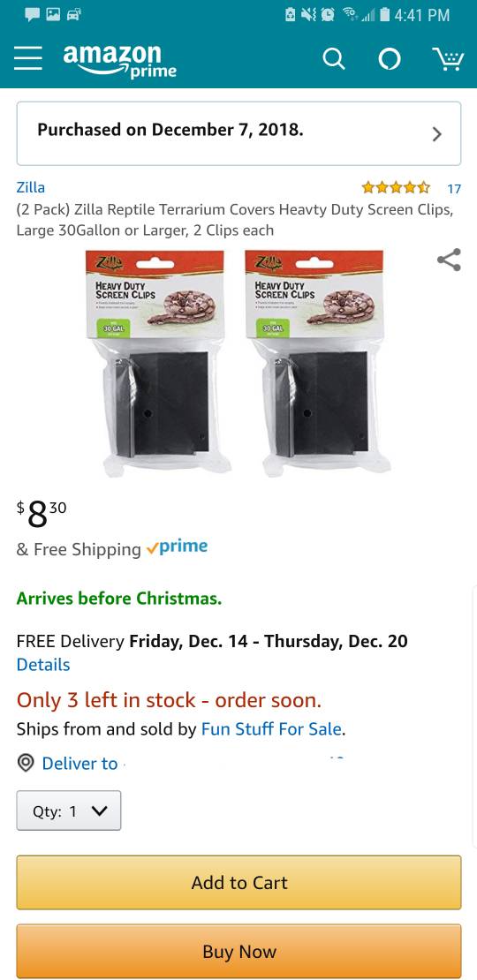This screenshot has height=980, width=477.
Task: Open the five-star rating graphic
Action: tap(396, 187)
